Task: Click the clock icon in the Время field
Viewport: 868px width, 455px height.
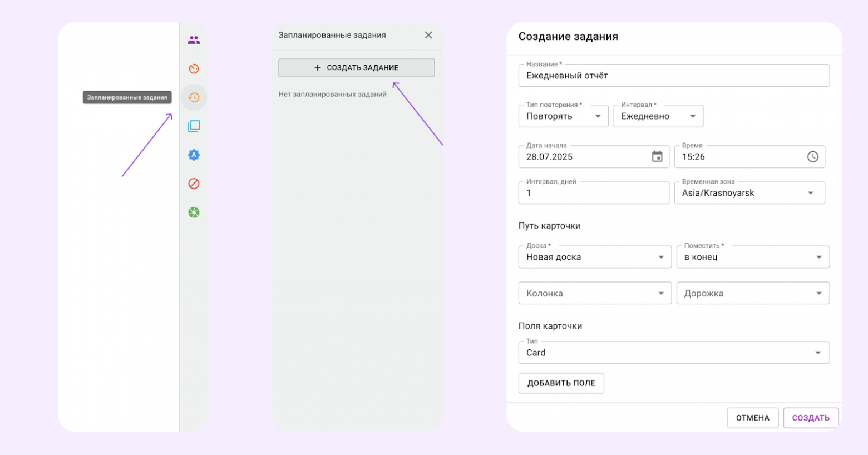Action: (813, 156)
